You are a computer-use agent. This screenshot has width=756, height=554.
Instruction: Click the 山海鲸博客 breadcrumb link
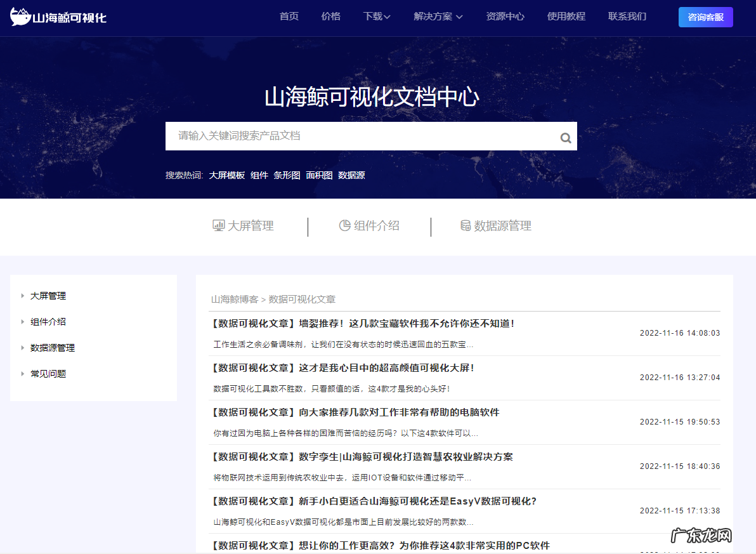(x=235, y=299)
